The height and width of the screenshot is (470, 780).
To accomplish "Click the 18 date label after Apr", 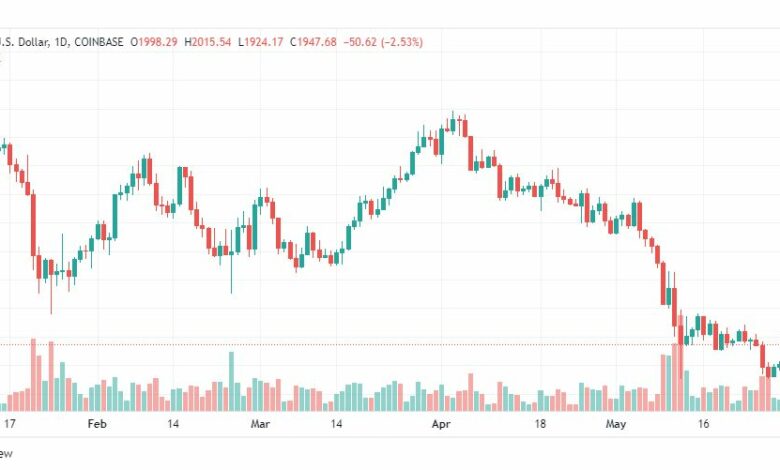I will (x=540, y=424).
